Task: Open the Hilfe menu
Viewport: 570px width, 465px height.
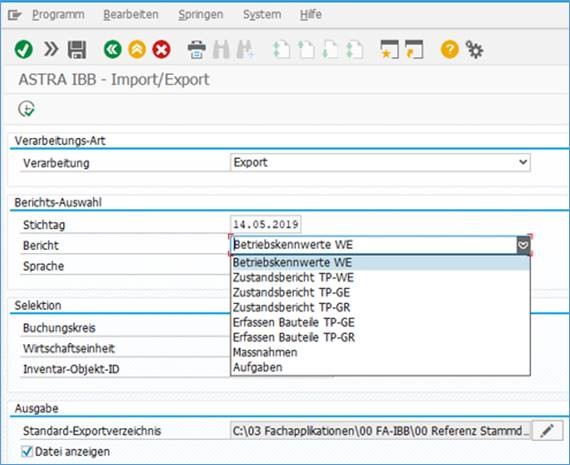Action: click(311, 15)
